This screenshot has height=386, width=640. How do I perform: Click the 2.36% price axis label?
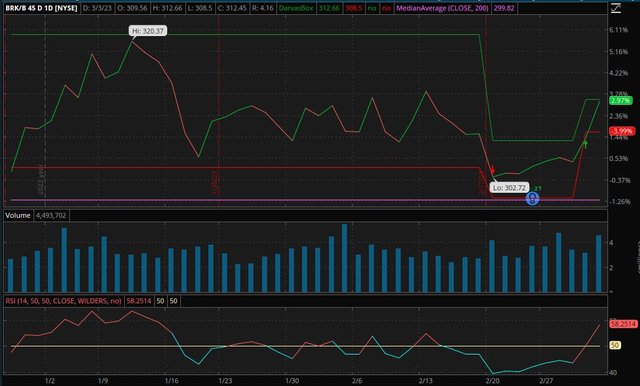point(618,116)
